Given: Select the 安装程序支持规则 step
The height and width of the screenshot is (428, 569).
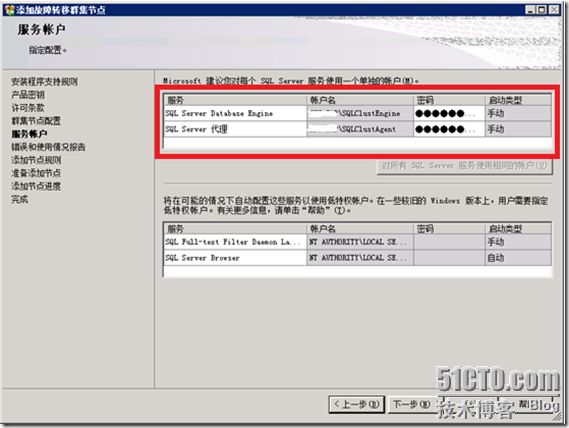Looking at the screenshot, I should pos(44,82).
